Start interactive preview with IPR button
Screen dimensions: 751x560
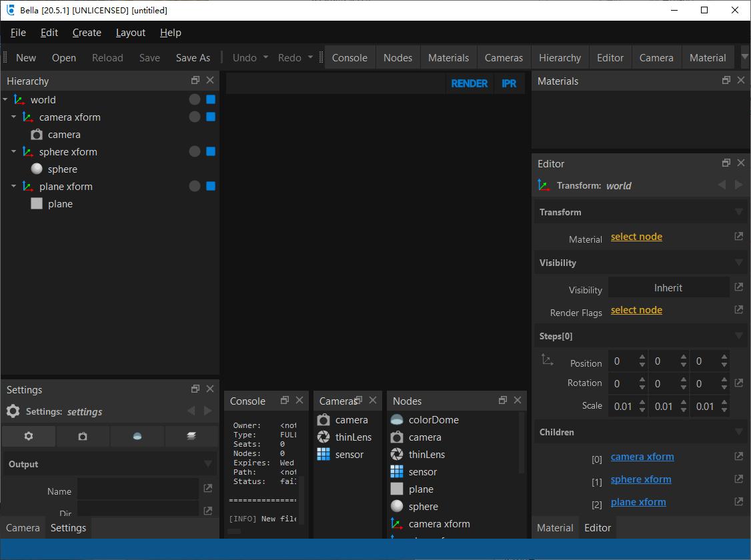(x=509, y=83)
